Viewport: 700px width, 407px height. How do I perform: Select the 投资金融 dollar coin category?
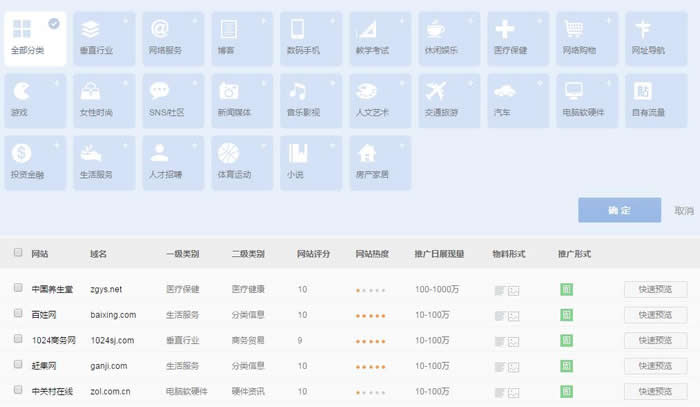pyautogui.click(x=35, y=163)
